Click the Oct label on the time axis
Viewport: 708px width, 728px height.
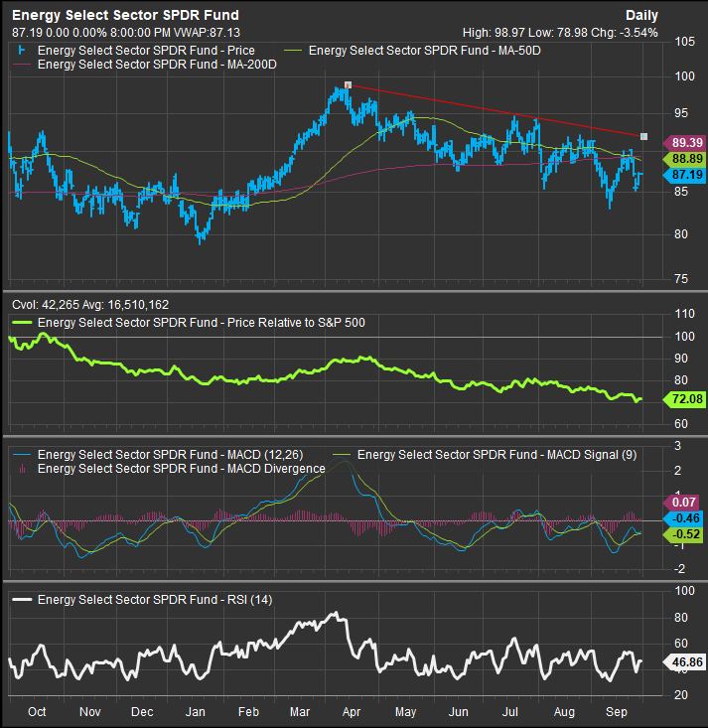37,712
